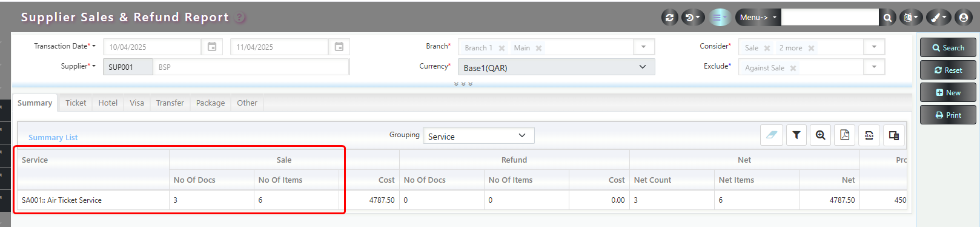980x227 pixels.
Task: Click the Summary List link
Action: click(53, 138)
